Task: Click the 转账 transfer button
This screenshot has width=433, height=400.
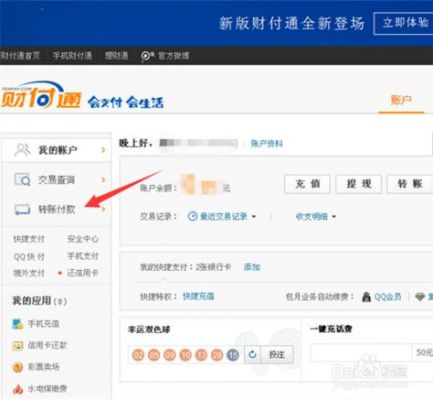Action: click(x=410, y=184)
